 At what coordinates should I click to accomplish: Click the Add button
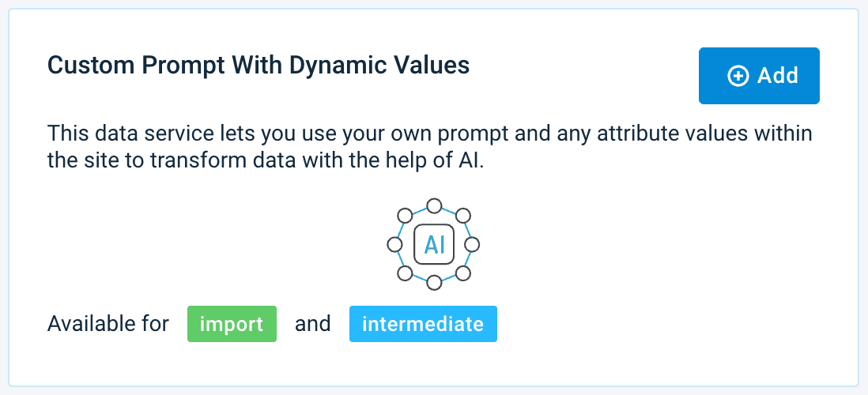pyautogui.click(x=759, y=76)
